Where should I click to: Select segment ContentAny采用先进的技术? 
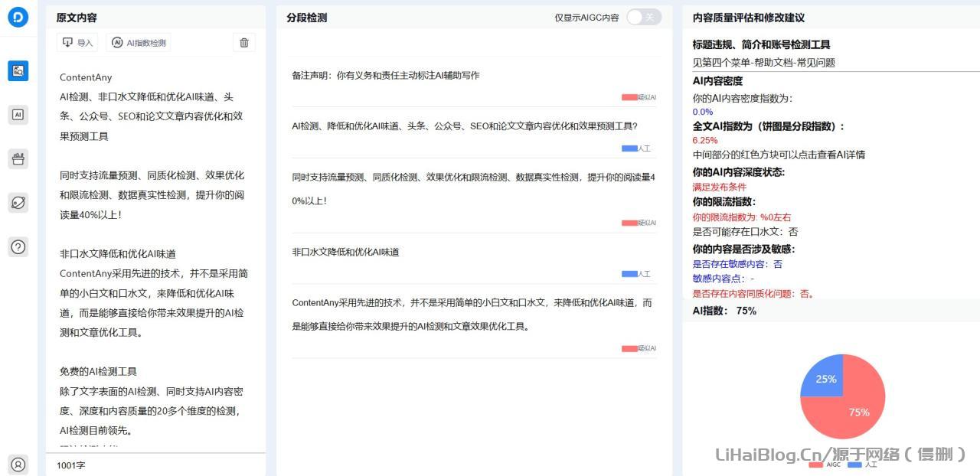(472, 315)
